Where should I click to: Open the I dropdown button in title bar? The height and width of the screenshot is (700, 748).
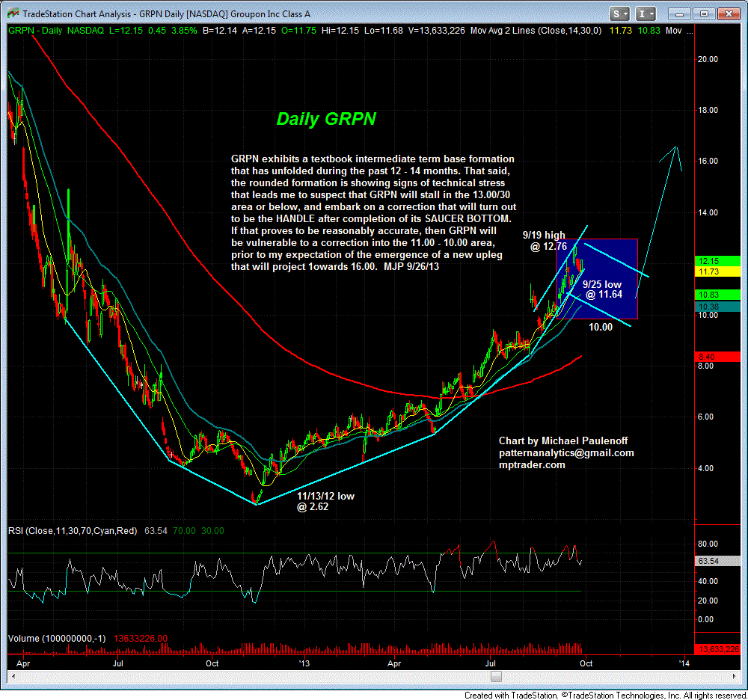(646, 13)
